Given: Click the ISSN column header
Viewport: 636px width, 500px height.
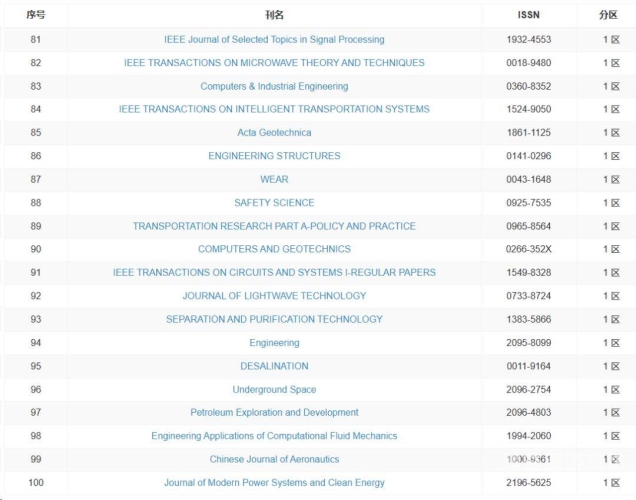Looking at the screenshot, I should click(x=529, y=15).
